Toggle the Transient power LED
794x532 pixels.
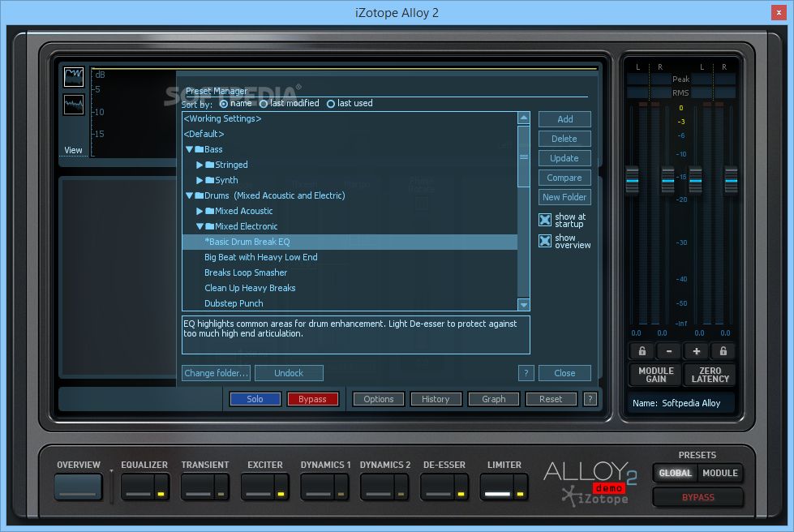coord(221,494)
